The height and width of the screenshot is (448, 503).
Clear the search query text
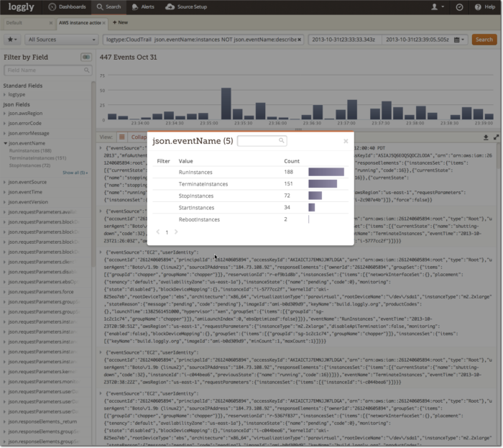[x=300, y=40]
